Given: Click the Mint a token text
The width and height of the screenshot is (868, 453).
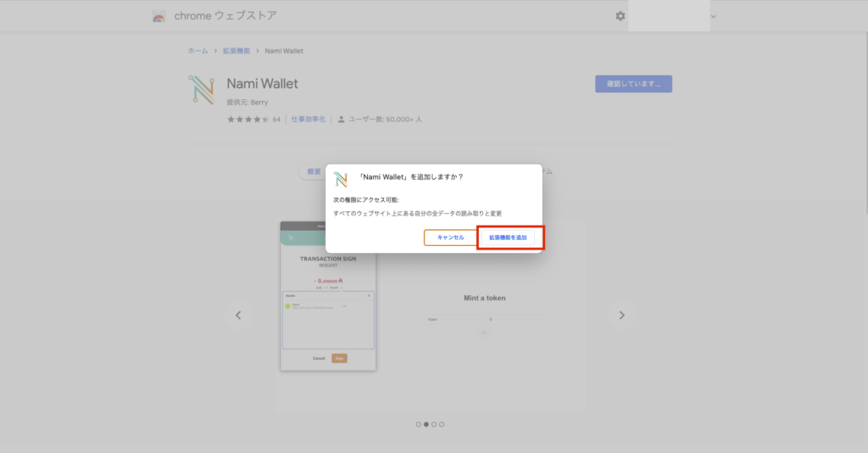Looking at the screenshot, I should coord(484,298).
